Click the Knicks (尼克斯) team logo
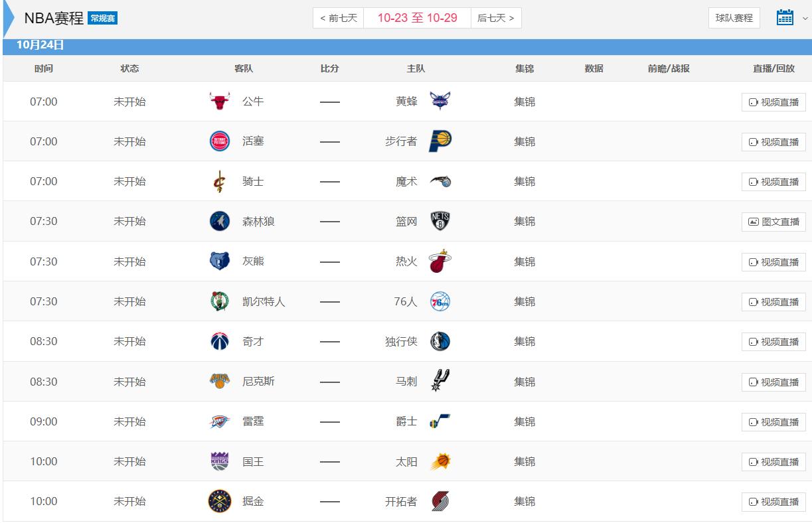Screen dimensions: 812x523 click(x=220, y=381)
